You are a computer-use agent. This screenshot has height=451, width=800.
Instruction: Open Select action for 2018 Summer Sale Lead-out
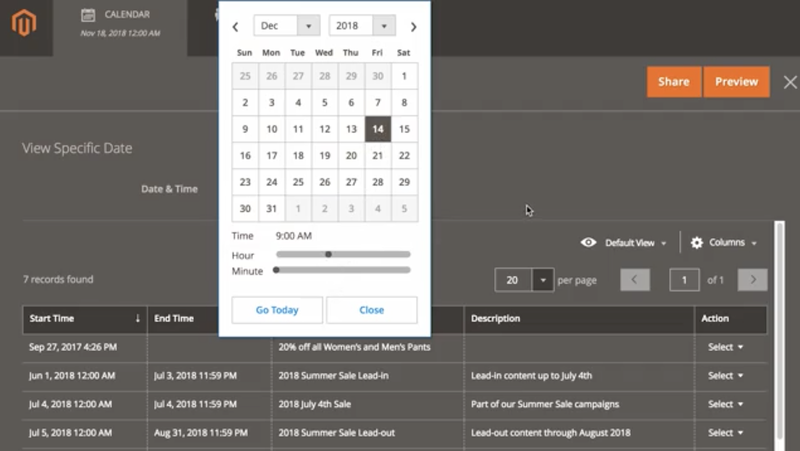pyautogui.click(x=726, y=433)
